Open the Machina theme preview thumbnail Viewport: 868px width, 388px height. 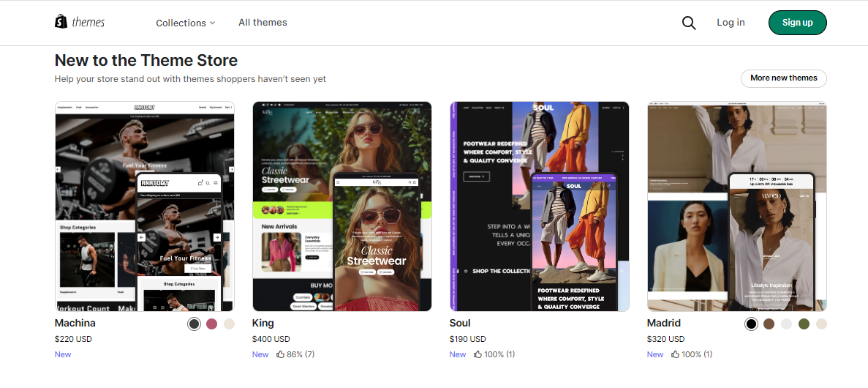point(145,206)
